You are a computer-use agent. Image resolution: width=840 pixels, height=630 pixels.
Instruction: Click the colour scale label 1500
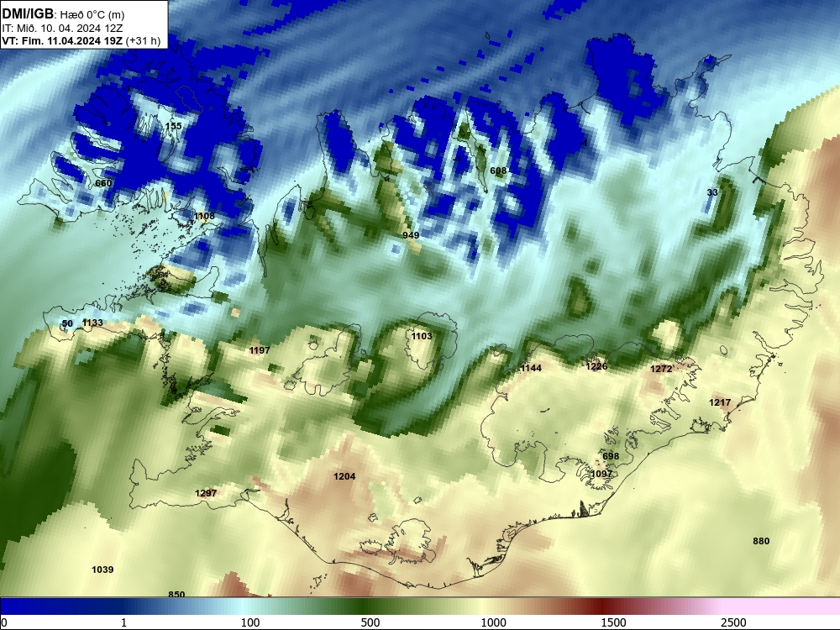613,622
